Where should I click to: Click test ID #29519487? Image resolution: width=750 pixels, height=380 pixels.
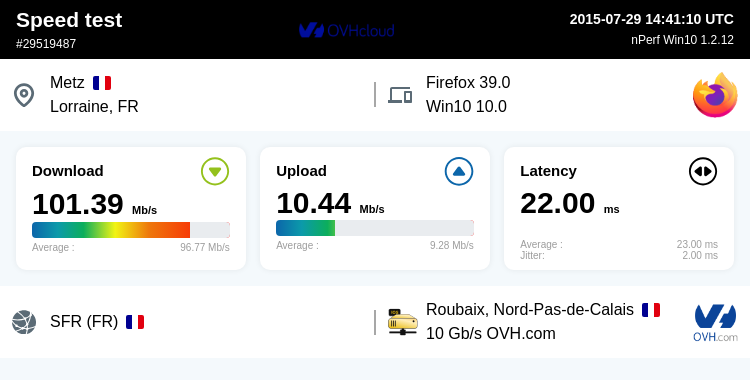click(46, 44)
